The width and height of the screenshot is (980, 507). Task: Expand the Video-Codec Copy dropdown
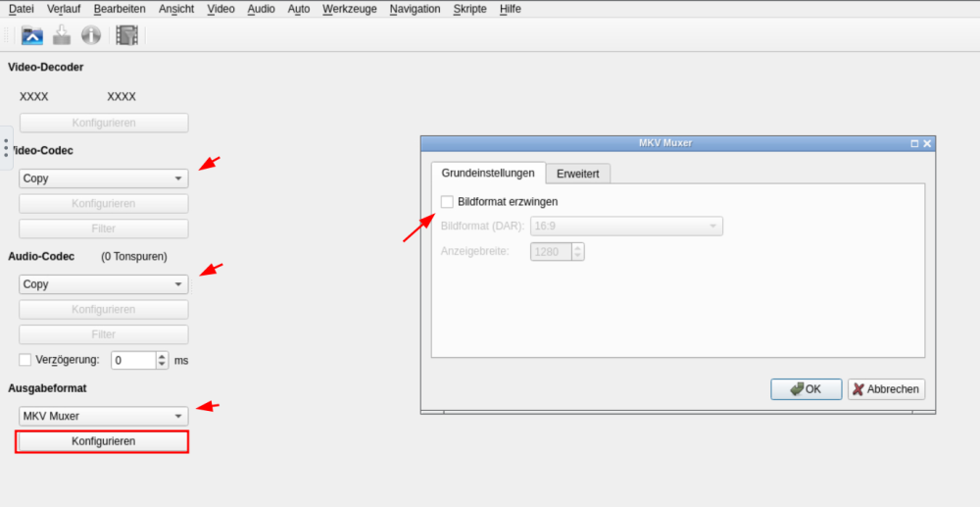(x=104, y=178)
